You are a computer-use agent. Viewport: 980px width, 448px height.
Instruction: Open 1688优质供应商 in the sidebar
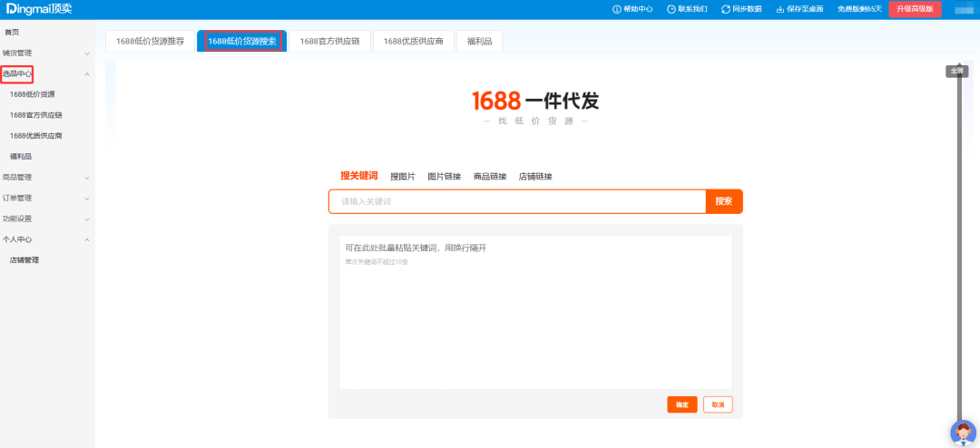coord(36,136)
